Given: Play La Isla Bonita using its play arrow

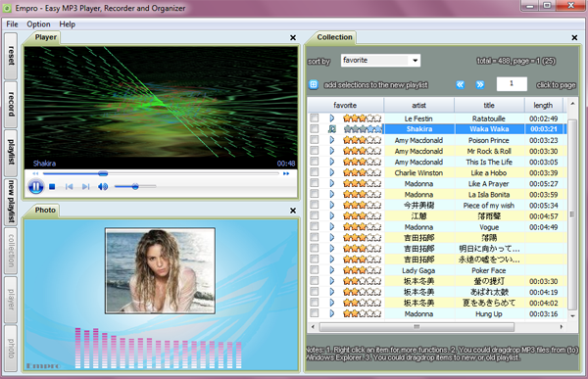Looking at the screenshot, I should coord(332,195).
